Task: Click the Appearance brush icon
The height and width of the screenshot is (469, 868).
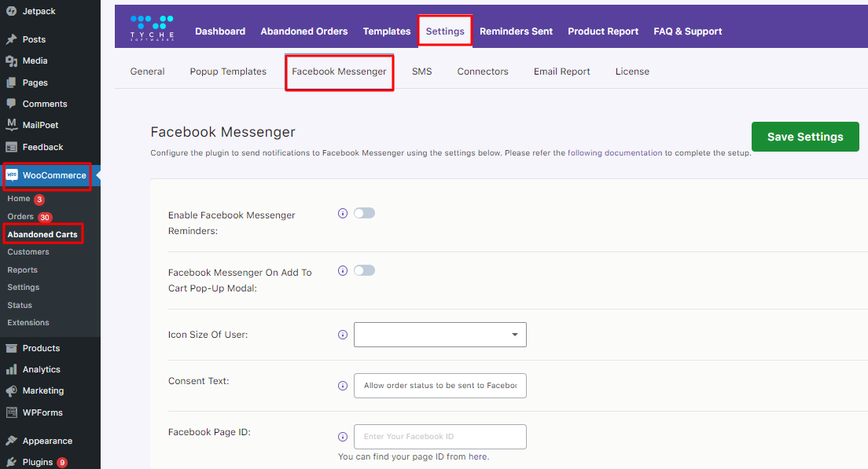Action: 11,441
